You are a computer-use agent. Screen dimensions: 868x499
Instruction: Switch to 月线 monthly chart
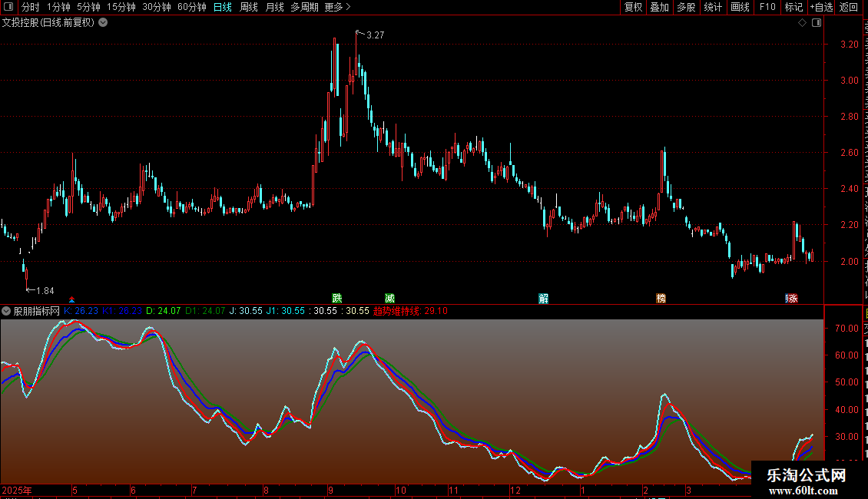[274, 7]
